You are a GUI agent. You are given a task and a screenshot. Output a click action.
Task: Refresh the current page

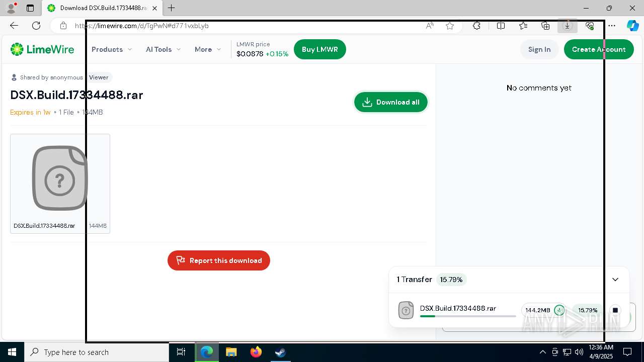(x=36, y=26)
